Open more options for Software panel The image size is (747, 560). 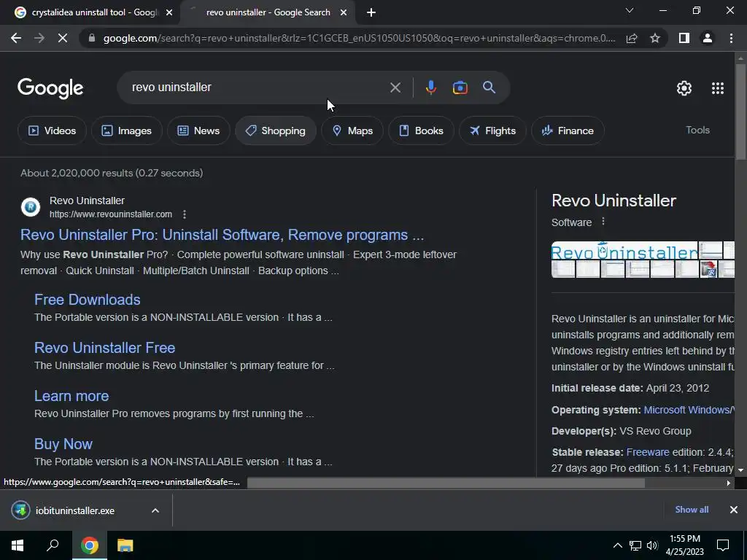click(603, 222)
